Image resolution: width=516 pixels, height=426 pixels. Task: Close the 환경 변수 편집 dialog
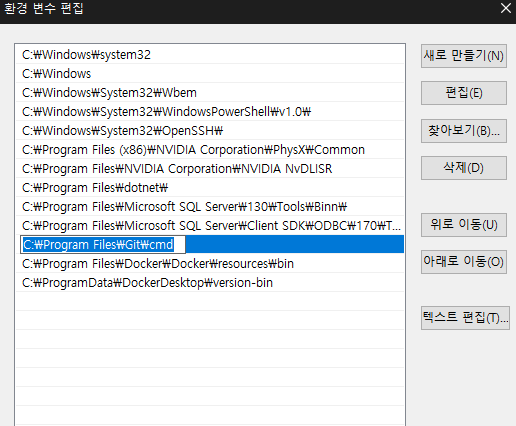pos(506,8)
